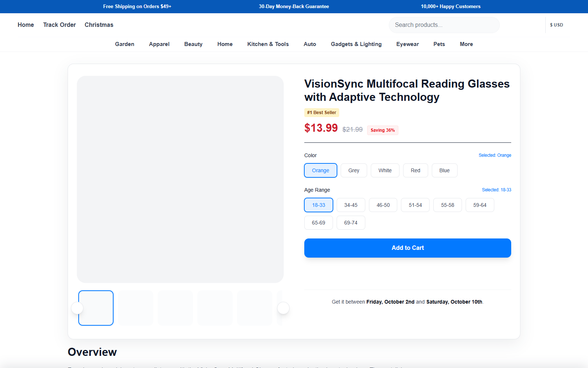Choose the 59-64 age range
This screenshot has height=368, width=588.
(480, 205)
